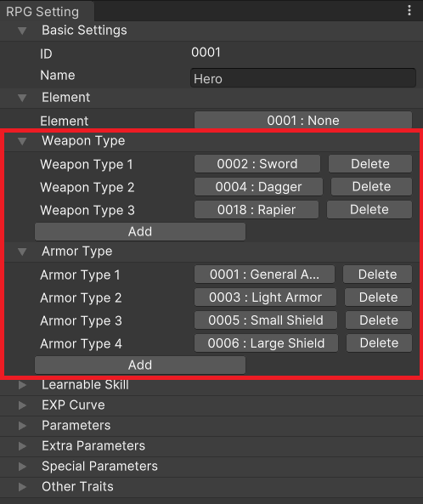The height and width of the screenshot is (504, 423).
Task: Expand the Extra Parameters foldout
Action: 22,446
